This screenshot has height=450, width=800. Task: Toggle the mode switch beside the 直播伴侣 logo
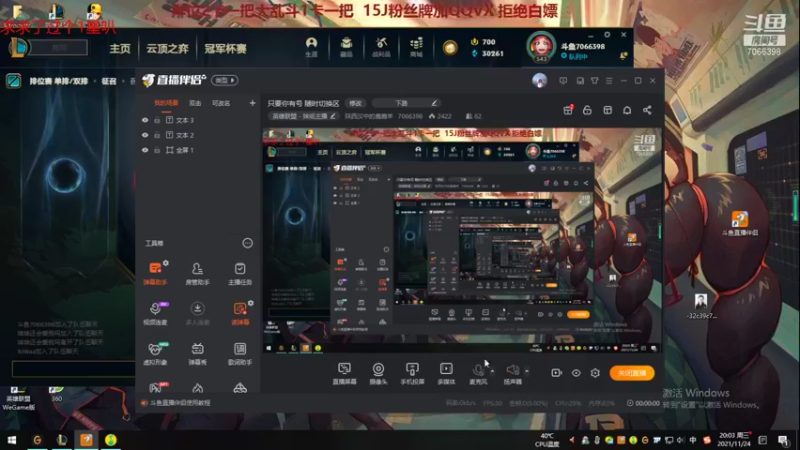[225, 80]
